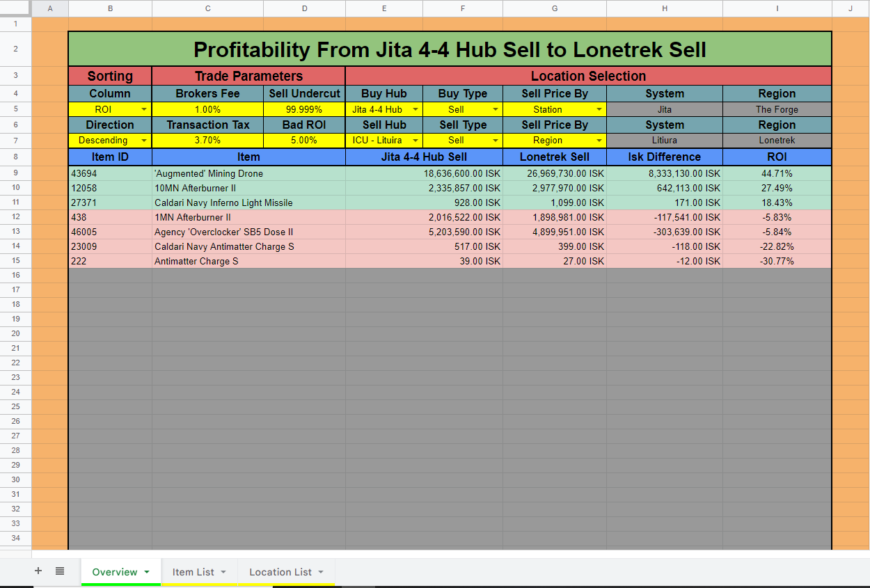Open the Descending direction dropdown
870x588 pixels.
point(145,140)
